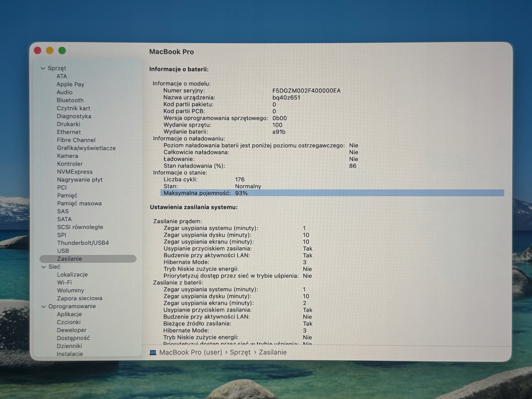Click the "Informacje o baterii:" heading
The width and height of the screenshot is (532, 399).
pos(179,69)
